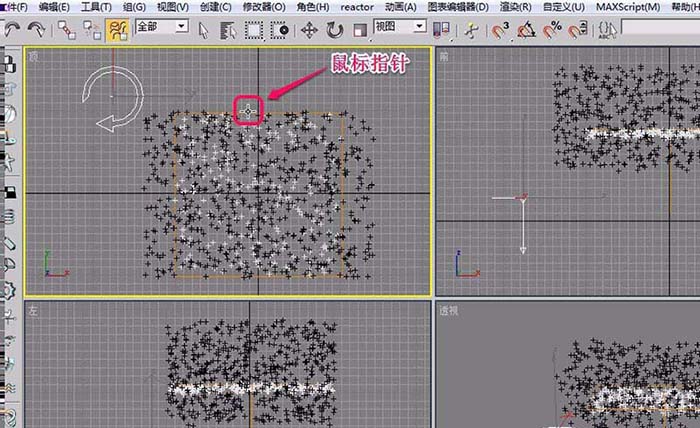Open the 图表编辑器(D) menu
The image size is (700, 428).
coord(458,7)
